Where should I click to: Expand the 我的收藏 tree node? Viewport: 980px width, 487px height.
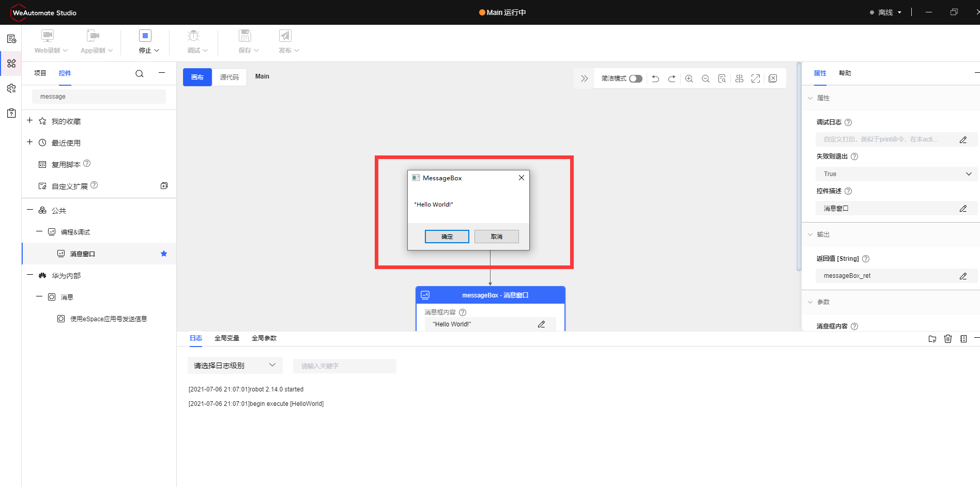coord(30,121)
